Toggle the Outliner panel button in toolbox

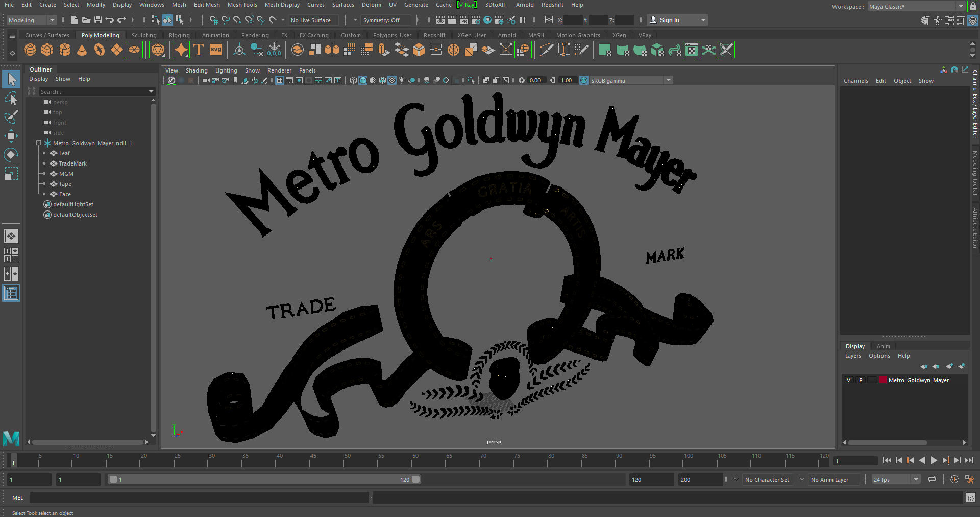click(11, 293)
